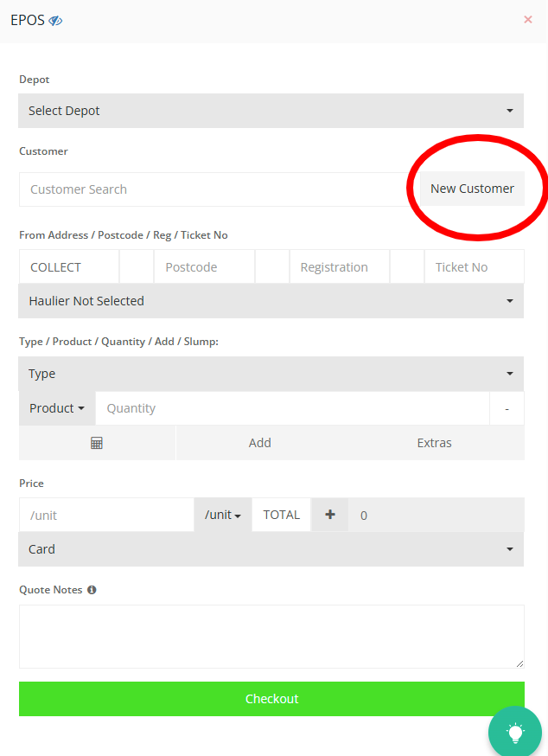Click the Add button
The height and width of the screenshot is (756, 548).
[x=260, y=443]
